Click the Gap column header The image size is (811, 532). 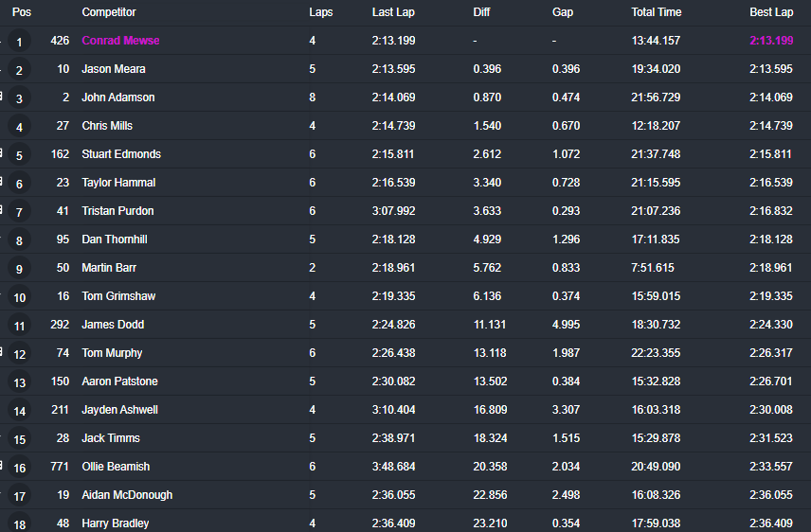click(562, 12)
